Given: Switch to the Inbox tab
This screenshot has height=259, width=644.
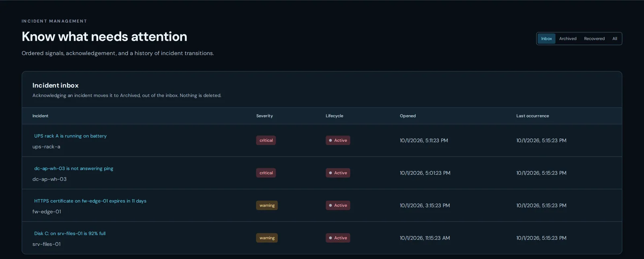Looking at the screenshot, I should pos(546,39).
